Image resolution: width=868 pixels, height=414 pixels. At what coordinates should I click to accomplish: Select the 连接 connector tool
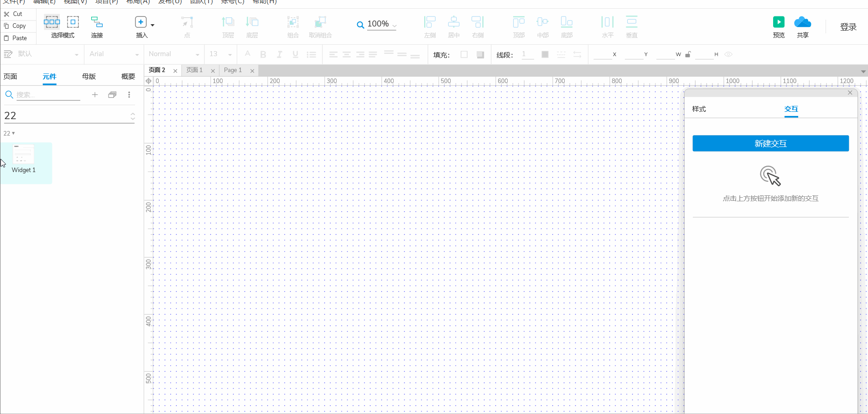point(97,22)
